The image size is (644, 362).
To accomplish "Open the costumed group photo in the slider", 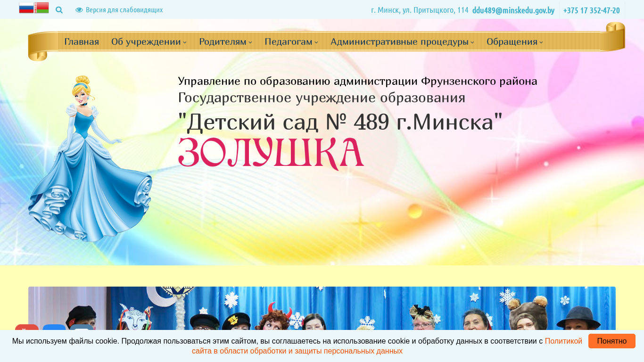I will point(322,308).
